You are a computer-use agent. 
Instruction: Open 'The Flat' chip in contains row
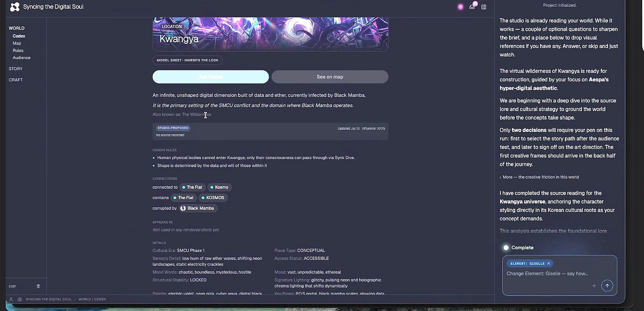(x=183, y=198)
